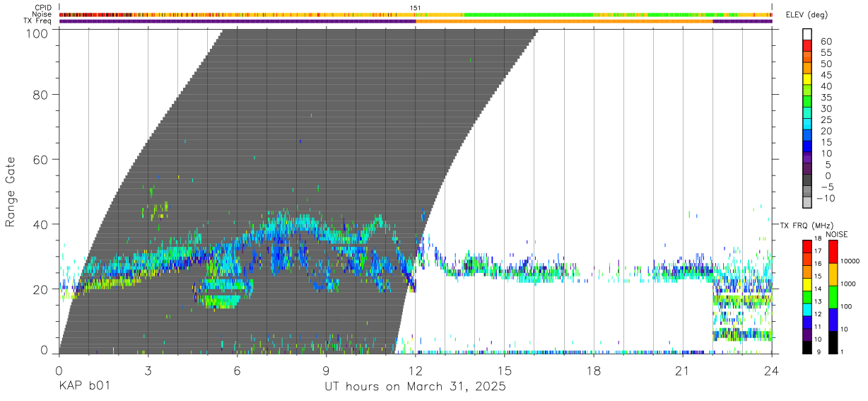868x401 pixels.
Task: Click the black 9-10 MHz TX FRQ swatch
Action: point(807,348)
